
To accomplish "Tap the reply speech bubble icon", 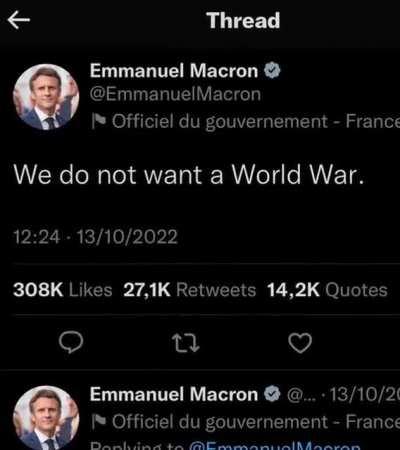I will [x=71, y=342].
